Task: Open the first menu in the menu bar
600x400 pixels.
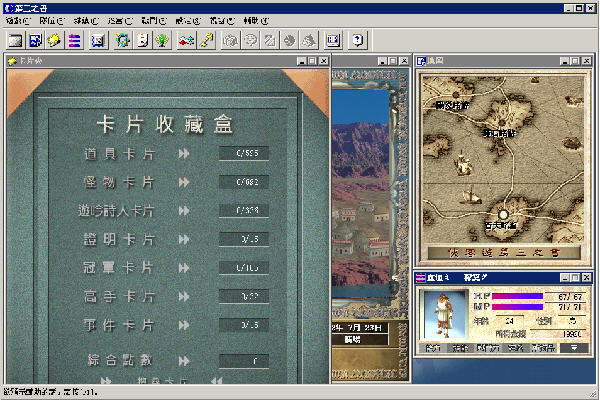Action: pyautogui.click(x=20, y=20)
